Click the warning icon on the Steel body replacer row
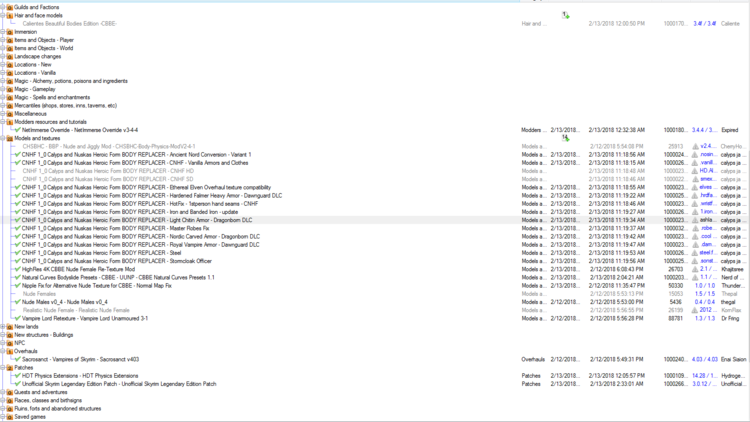The width and height of the screenshot is (750, 422). tap(695, 253)
